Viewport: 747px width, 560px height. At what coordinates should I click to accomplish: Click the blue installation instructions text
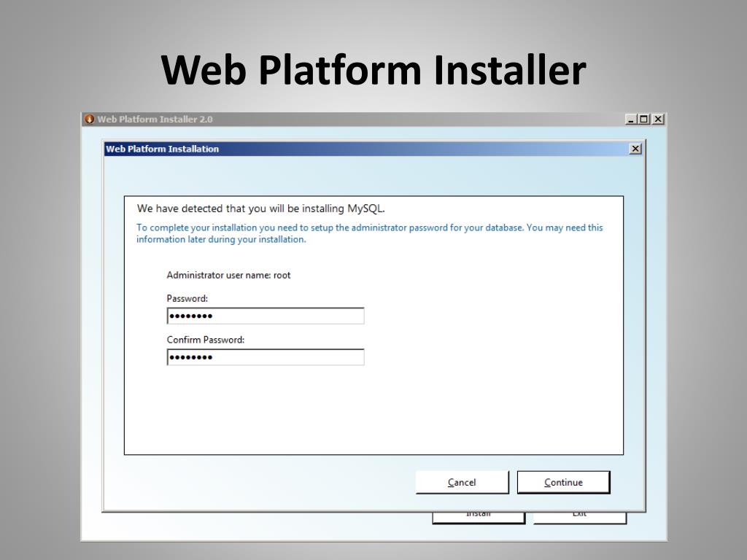(370, 233)
